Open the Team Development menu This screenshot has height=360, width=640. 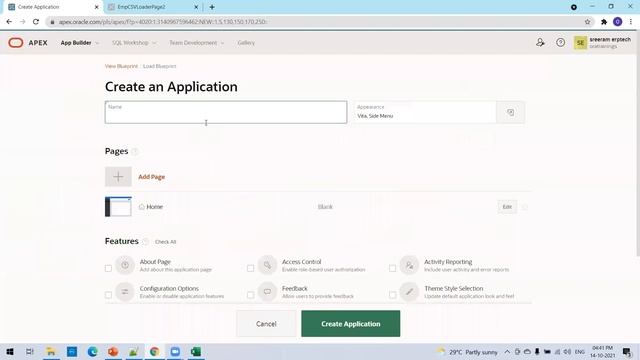193,42
